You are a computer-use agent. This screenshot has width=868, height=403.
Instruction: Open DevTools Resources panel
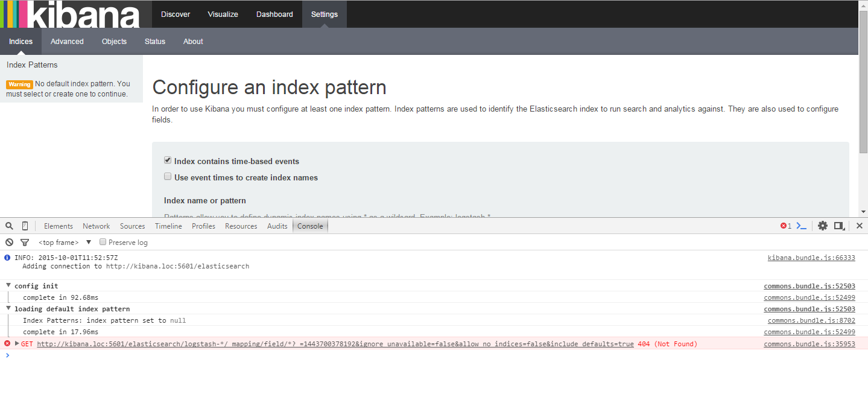(x=241, y=226)
